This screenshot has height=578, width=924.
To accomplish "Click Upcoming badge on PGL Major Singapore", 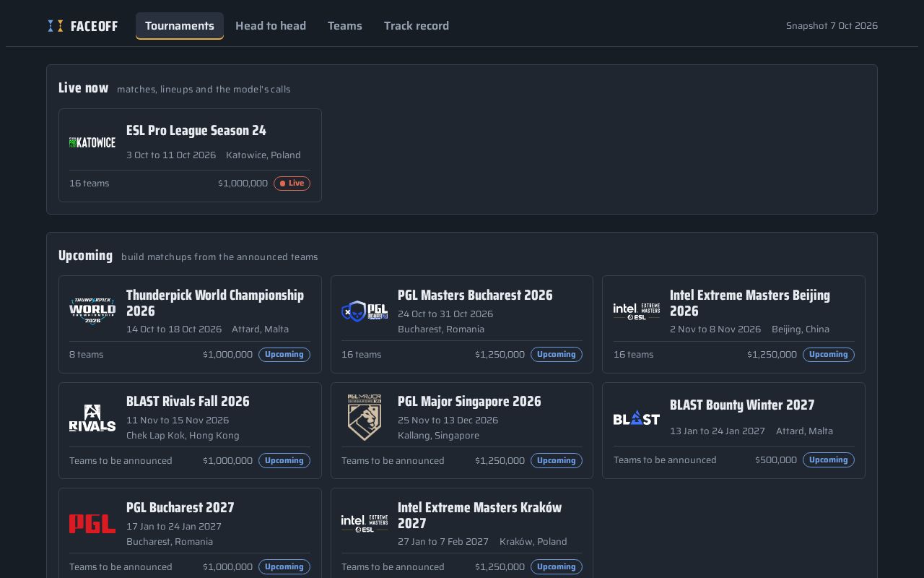I will pos(557,461).
